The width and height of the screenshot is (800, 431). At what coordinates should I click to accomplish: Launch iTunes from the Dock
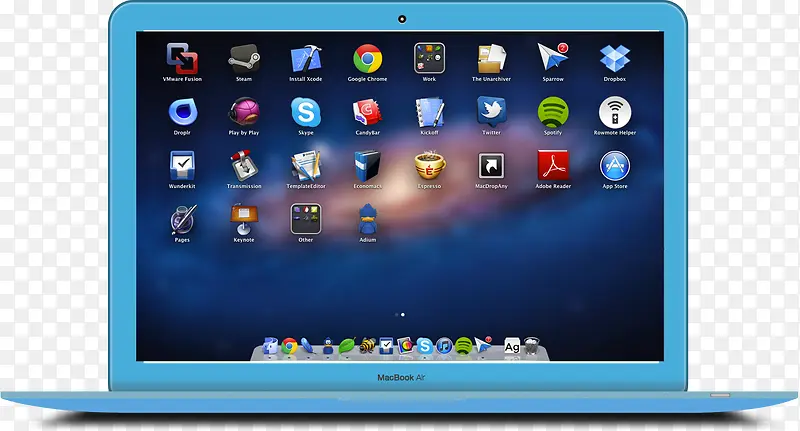(444, 346)
